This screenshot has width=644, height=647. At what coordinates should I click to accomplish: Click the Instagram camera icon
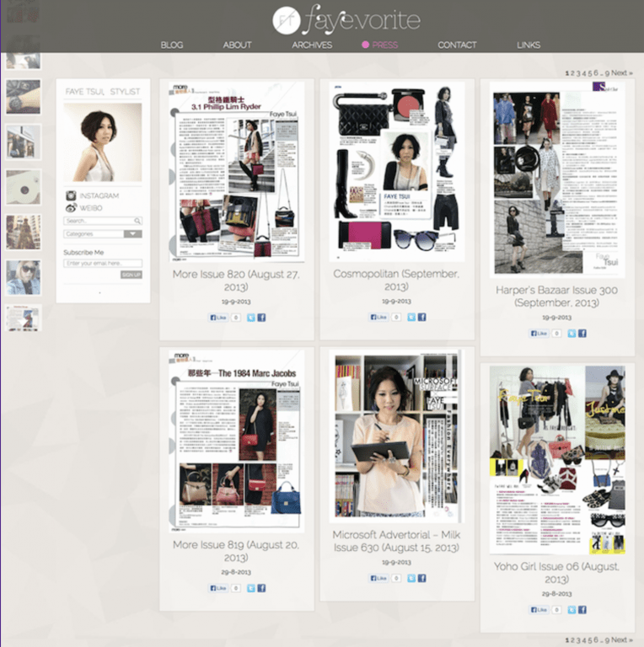pos(71,195)
